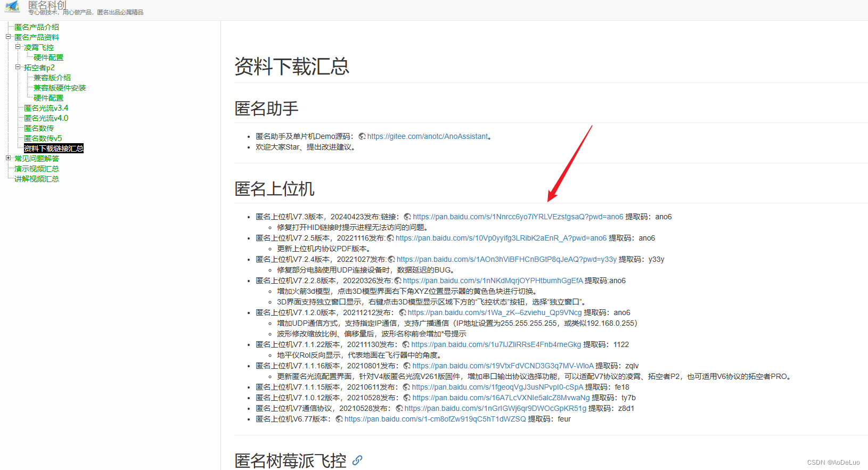
Task: Open the V7.1.1.16 Baidu pan download link
Action: (x=503, y=366)
